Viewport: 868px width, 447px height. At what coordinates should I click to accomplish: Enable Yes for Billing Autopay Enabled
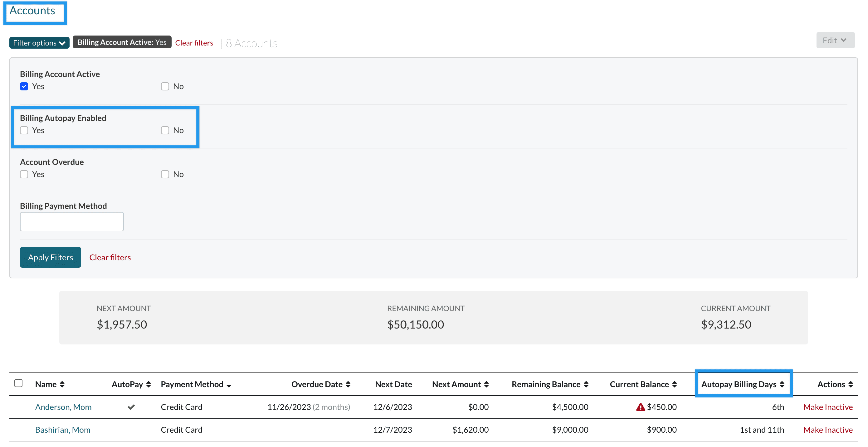pyautogui.click(x=24, y=130)
